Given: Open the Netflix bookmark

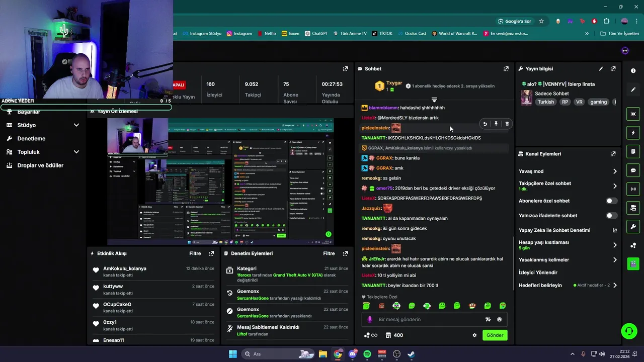Looking at the screenshot, I should [x=267, y=34].
